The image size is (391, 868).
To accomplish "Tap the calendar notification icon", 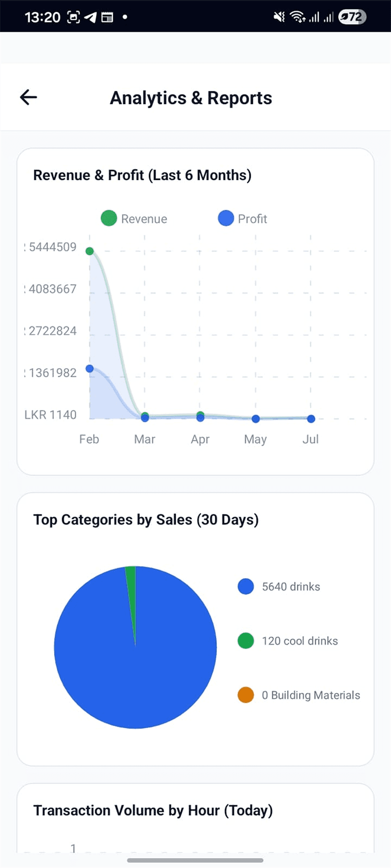I will pos(107,18).
